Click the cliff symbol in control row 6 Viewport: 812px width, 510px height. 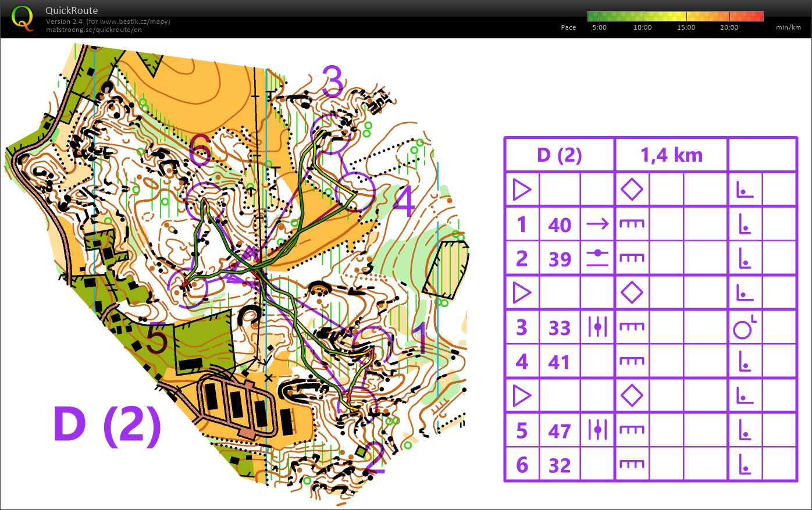click(632, 465)
